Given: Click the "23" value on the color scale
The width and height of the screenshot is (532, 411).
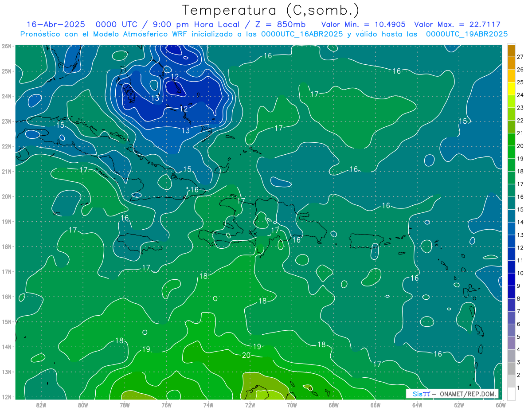Looking at the screenshot, I should point(520,108).
